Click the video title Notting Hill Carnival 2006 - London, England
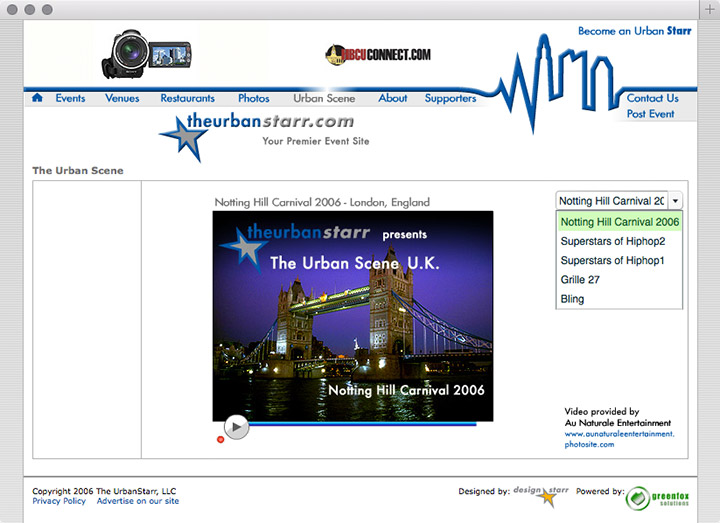The height and width of the screenshot is (523, 720). 322,202
